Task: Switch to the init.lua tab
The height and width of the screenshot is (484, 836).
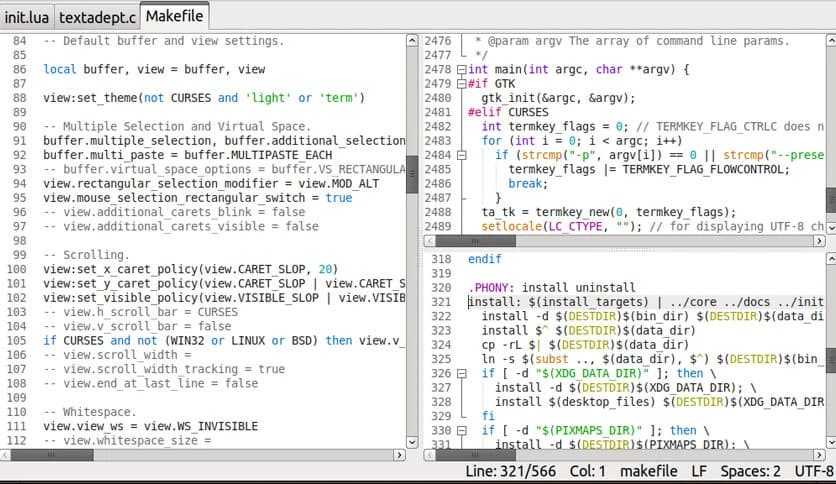Action: [26, 17]
